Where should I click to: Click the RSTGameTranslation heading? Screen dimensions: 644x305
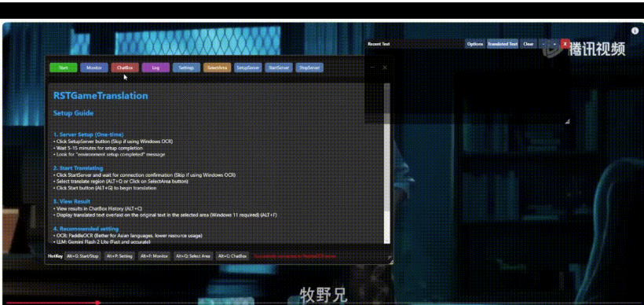coord(101,96)
